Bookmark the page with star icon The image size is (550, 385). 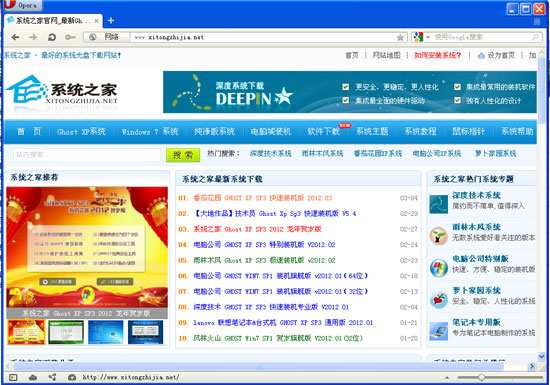click(x=400, y=37)
